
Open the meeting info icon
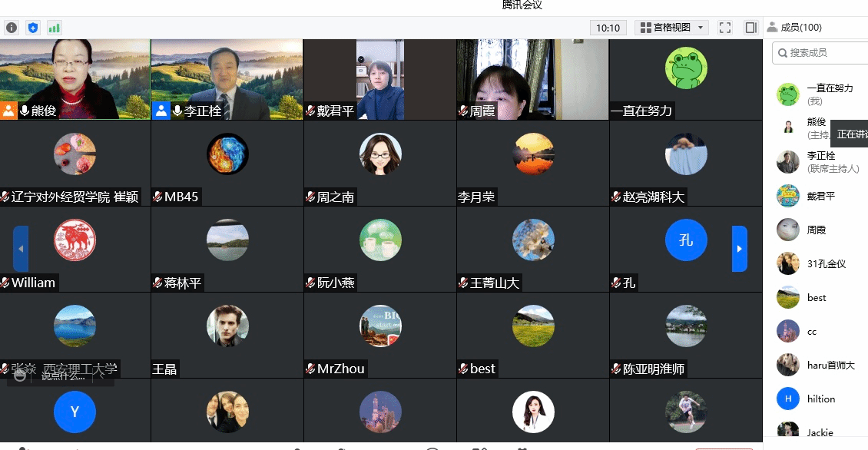click(12, 28)
